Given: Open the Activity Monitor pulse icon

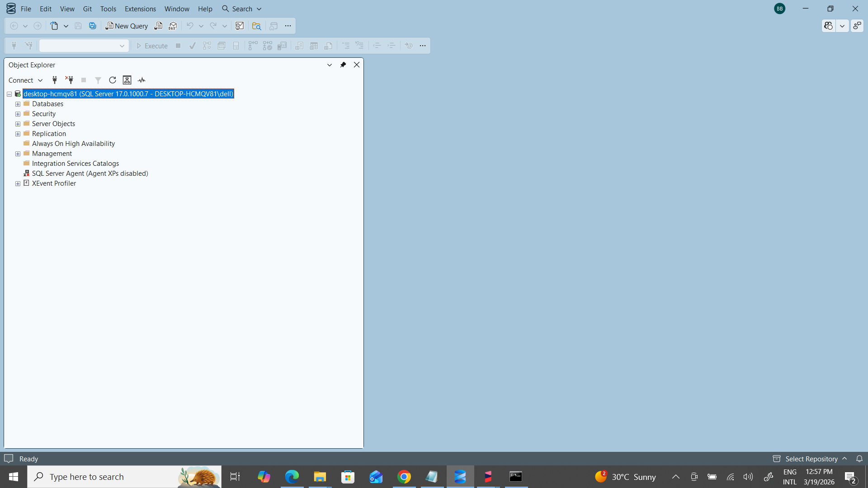Looking at the screenshot, I should click(142, 80).
